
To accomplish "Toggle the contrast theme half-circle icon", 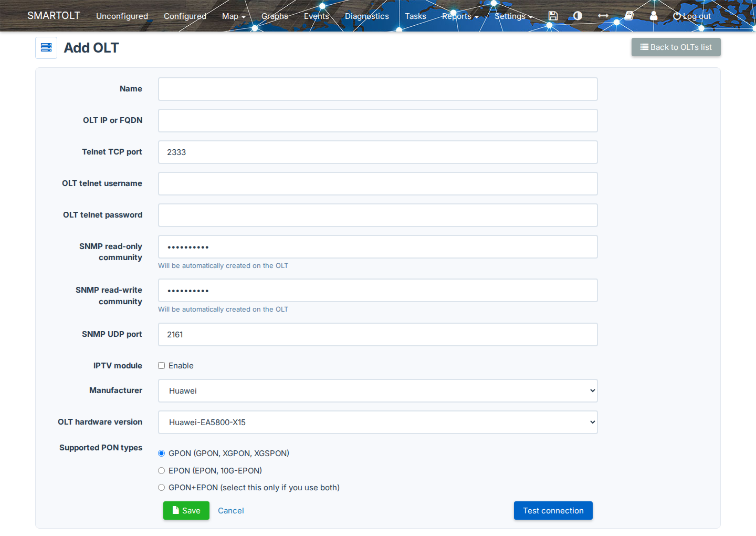I will (x=577, y=16).
